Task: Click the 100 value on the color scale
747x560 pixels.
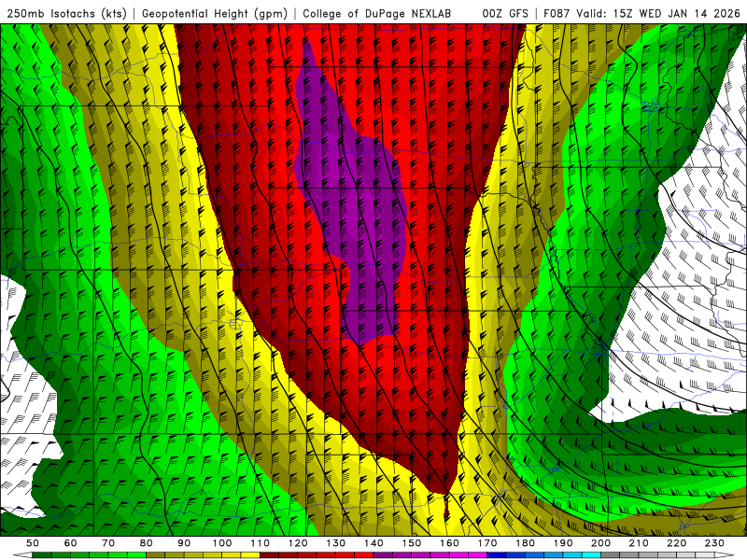Action: pyautogui.click(x=222, y=543)
